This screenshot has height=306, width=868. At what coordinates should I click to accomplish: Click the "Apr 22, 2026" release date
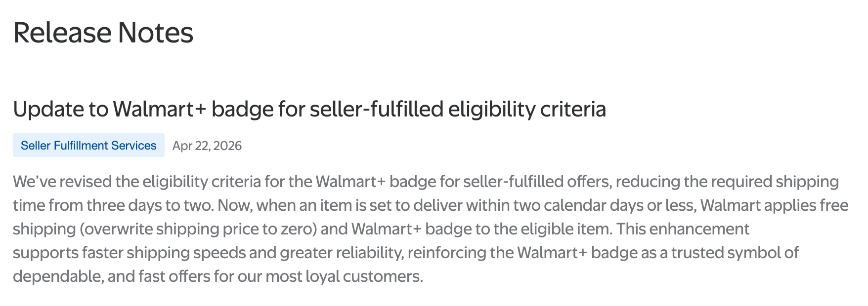point(207,146)
